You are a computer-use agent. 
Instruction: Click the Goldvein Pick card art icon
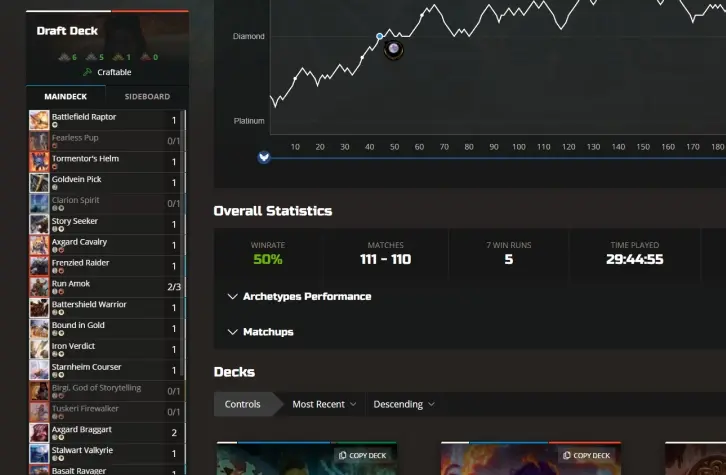pos(39,182)
